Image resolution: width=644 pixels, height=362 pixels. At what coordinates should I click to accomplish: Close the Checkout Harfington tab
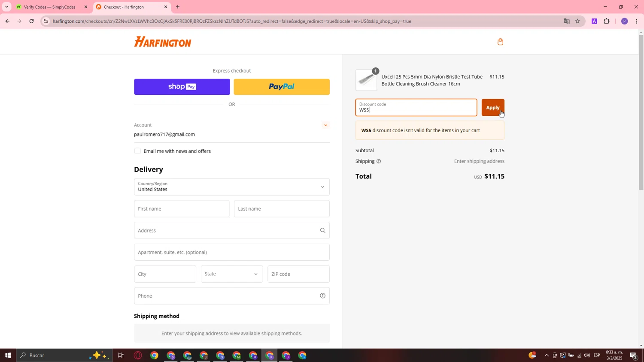click(x=165, y=7)
